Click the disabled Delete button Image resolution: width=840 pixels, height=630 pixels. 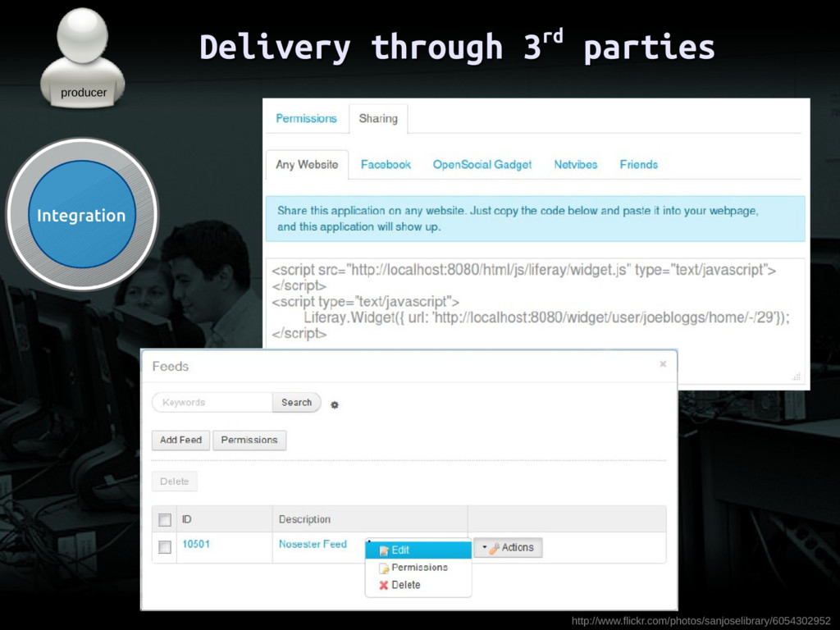point(174,481)
